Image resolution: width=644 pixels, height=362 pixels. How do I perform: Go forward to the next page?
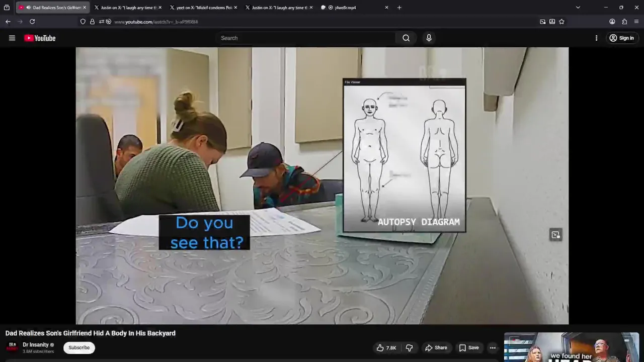click(20, 22)
